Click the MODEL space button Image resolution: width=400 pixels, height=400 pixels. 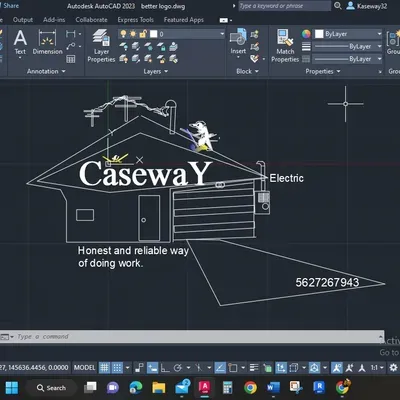84,368
